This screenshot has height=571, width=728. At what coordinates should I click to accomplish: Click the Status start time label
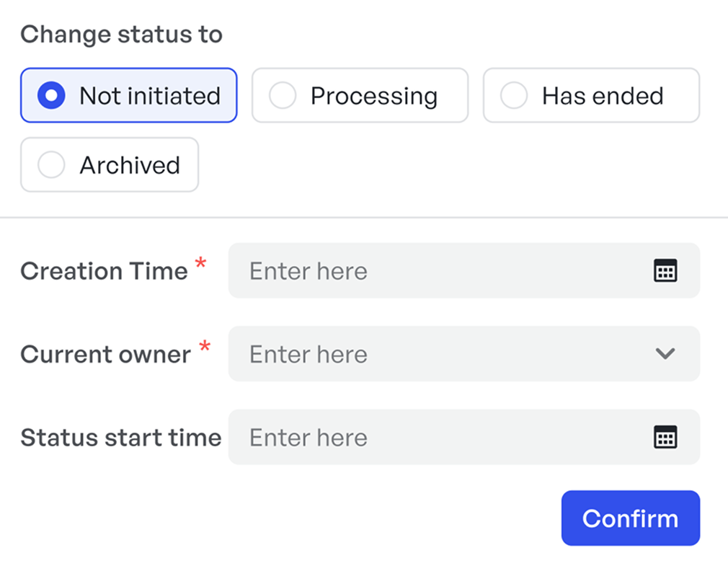click(x=120, y=437)
